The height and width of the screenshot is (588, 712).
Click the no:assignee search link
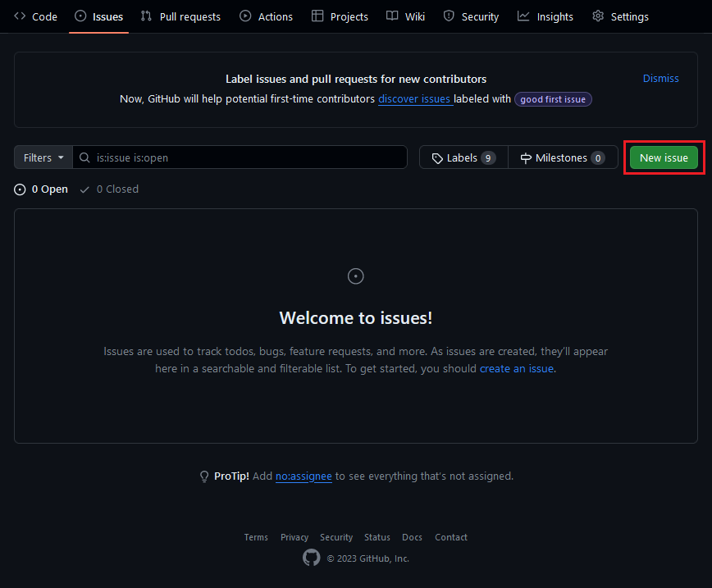tap(304, 476)
